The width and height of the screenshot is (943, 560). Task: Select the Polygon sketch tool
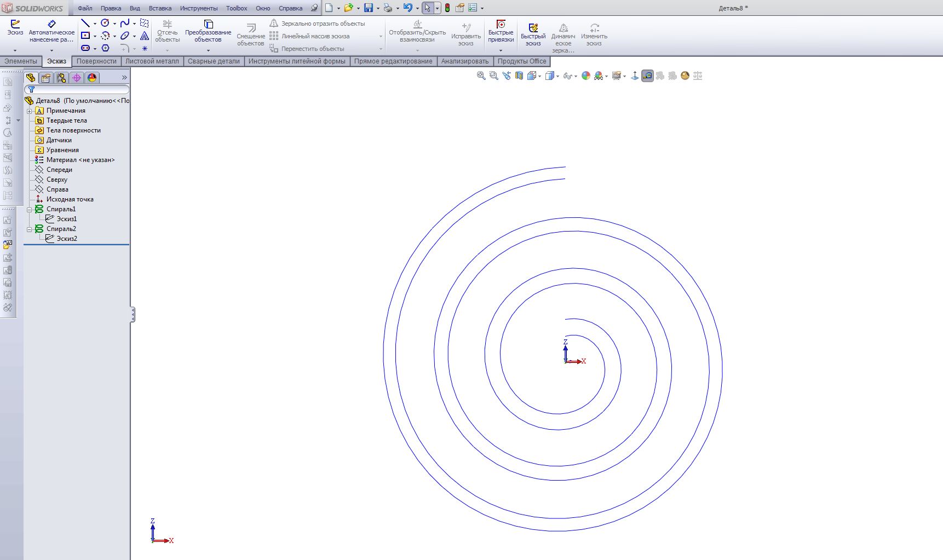105,48
